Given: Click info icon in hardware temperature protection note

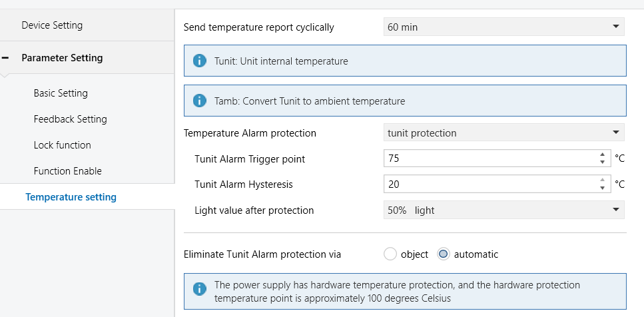Looking at the screenshot, I should click(x=199, y=289).
